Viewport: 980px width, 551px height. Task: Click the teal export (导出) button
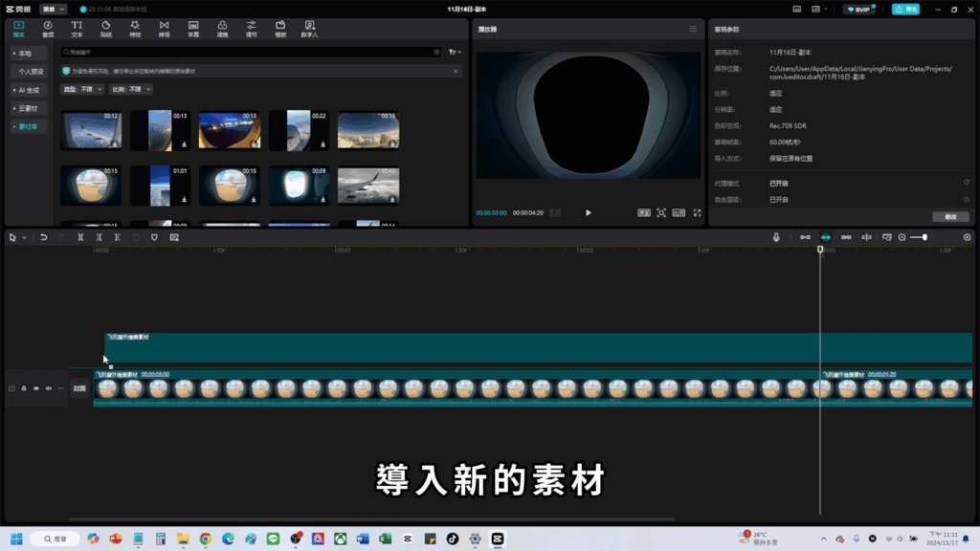click(905, 10)
